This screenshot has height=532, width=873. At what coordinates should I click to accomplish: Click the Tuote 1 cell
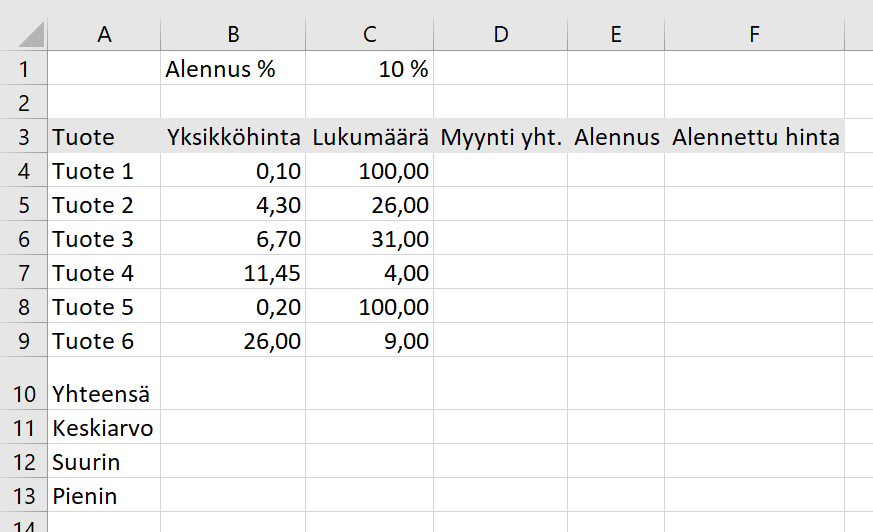click(x=104, y=170)
